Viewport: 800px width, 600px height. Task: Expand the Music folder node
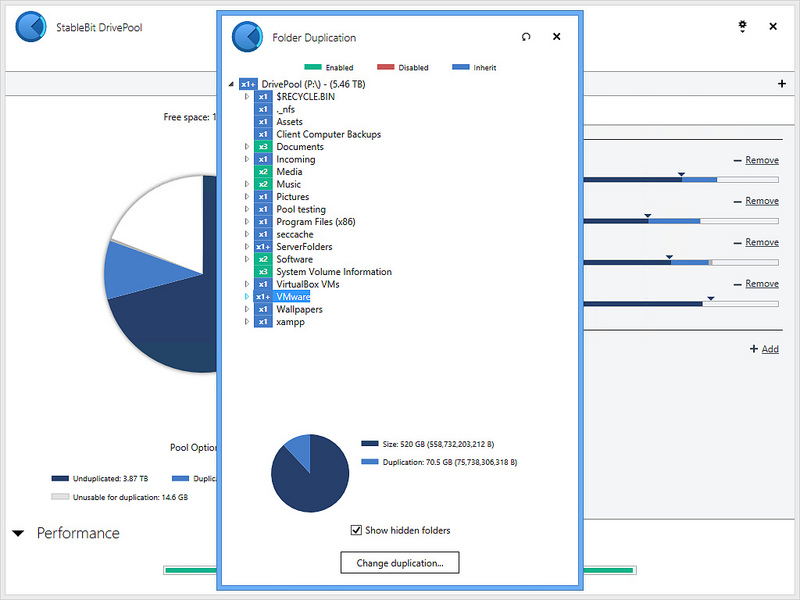(x=247, y=184)
